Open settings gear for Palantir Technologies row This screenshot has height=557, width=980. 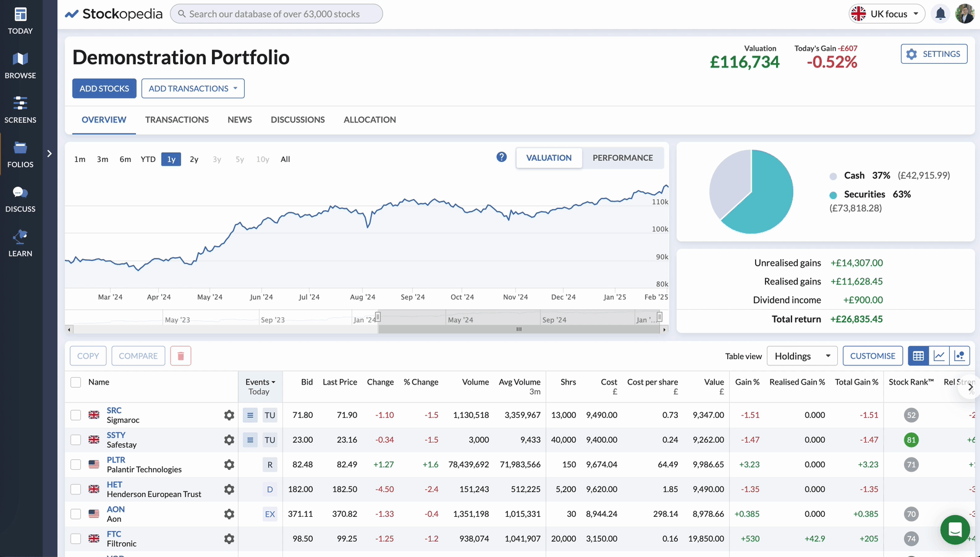tap(229, 464)
